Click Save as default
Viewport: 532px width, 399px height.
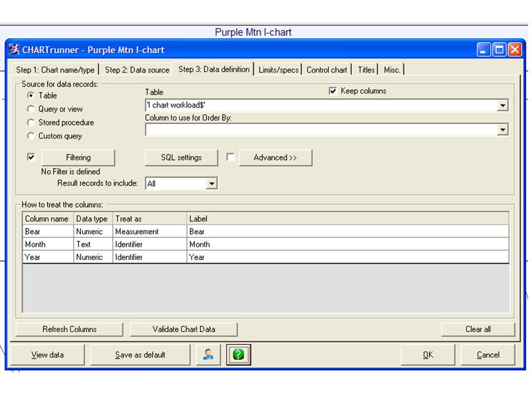coord(140,355)
